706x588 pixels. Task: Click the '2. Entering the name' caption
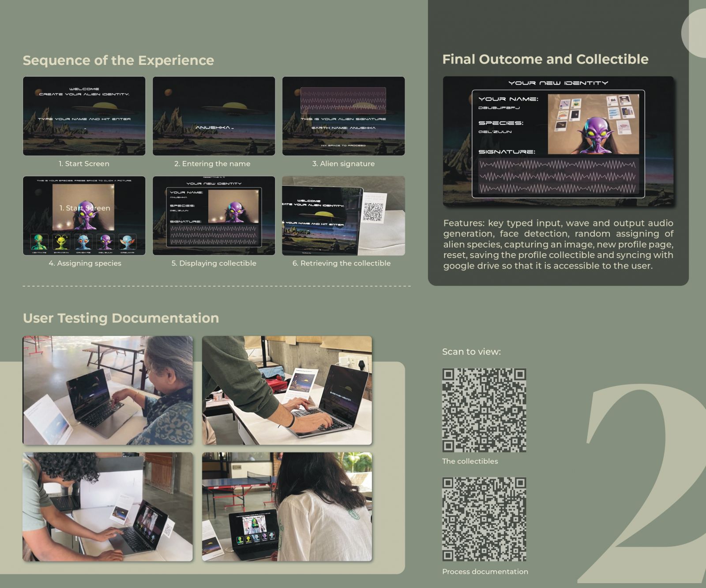point(212,164)
